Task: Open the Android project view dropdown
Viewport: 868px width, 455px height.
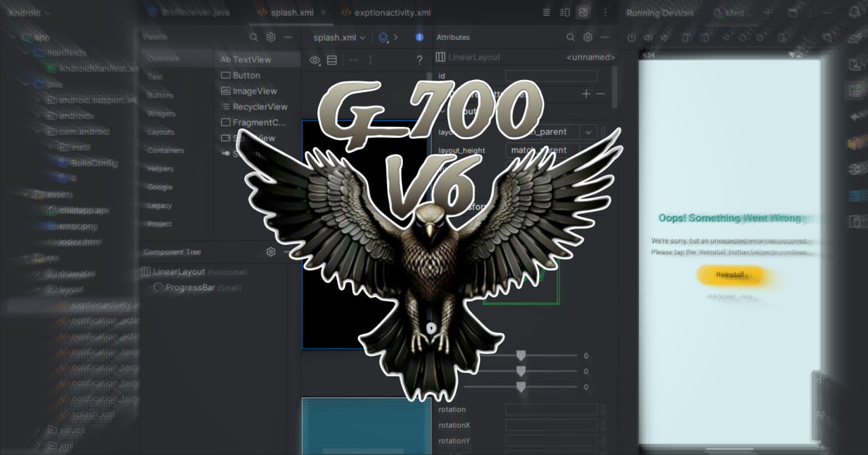Action: (31, 12)
